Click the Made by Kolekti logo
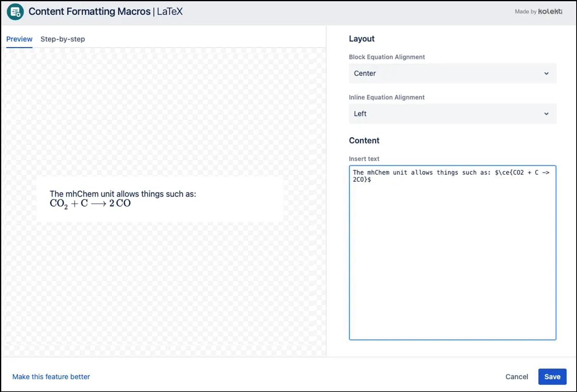The width and height of the screenshot is (577, 392). pyautogui.click(x=538, y=12)
